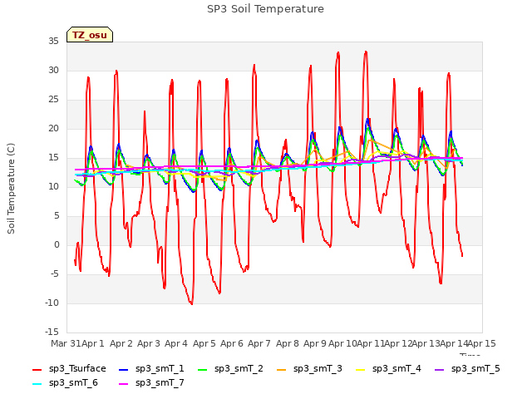532x399 pixels.
Task: Click the Apr 5 x-axis label
Action: click(x=204, y=343)
